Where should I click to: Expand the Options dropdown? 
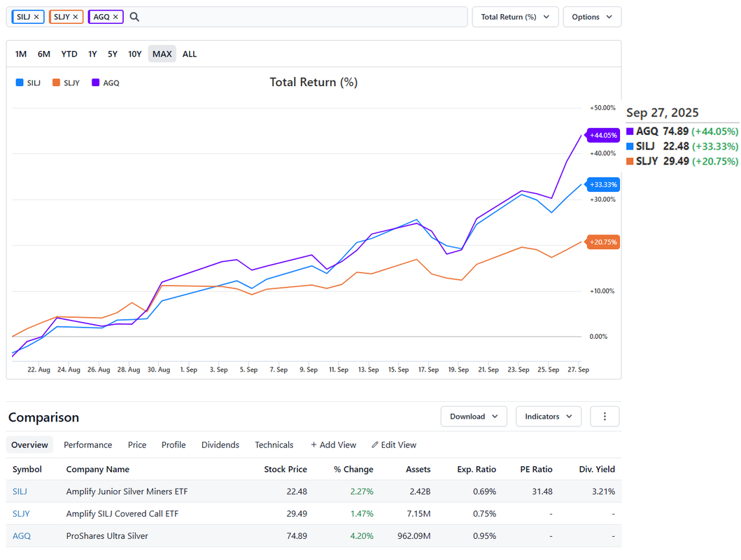point(592,17)
